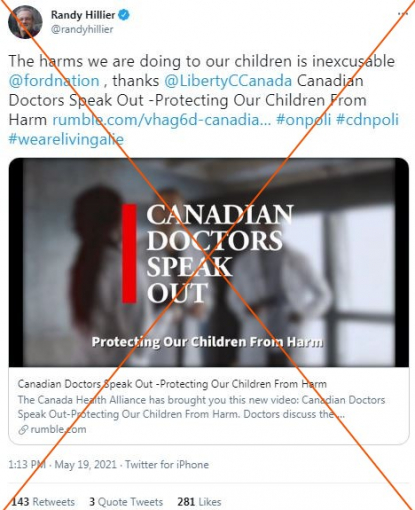Open the #cdnpoli hashtag
The image size is (415, 510).
[367, 120]
